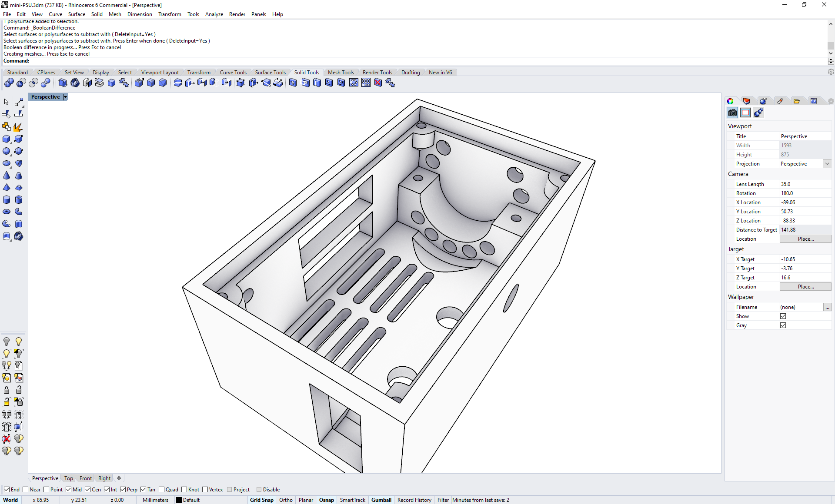Switch to the Mesh Tools toolbar tab
835x504 pixels.
click(x=341, y=73)
